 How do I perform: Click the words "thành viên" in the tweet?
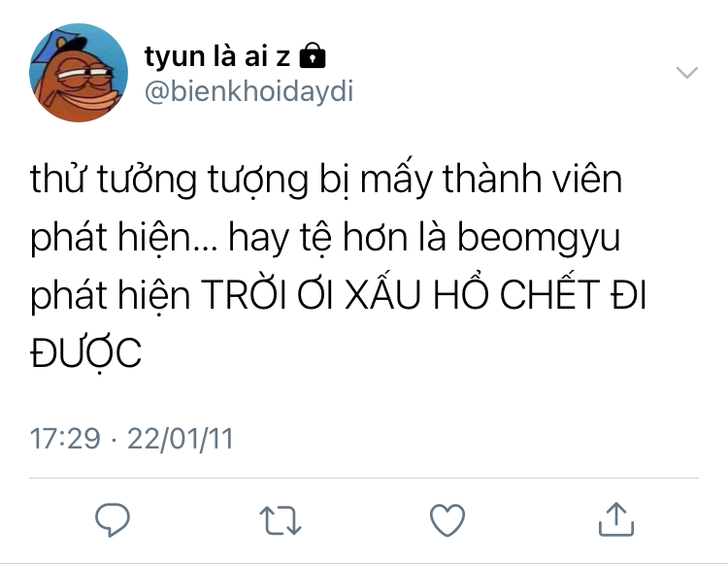(533, 179)
